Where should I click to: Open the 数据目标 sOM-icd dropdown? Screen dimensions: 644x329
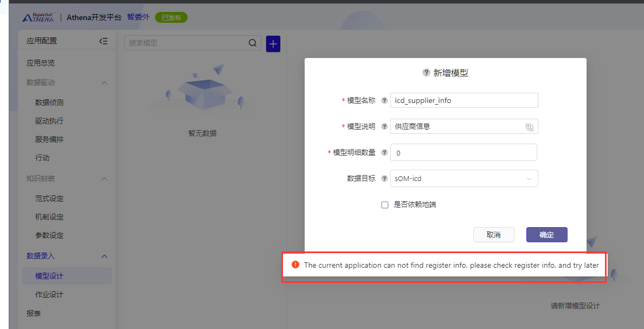click(464, 178)
